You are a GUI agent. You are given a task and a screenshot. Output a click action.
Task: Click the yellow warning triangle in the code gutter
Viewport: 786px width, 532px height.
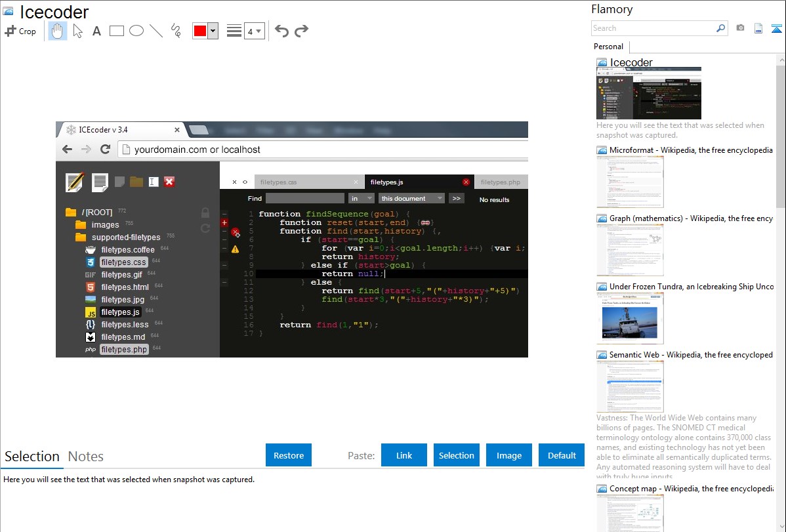click(235, 249)
